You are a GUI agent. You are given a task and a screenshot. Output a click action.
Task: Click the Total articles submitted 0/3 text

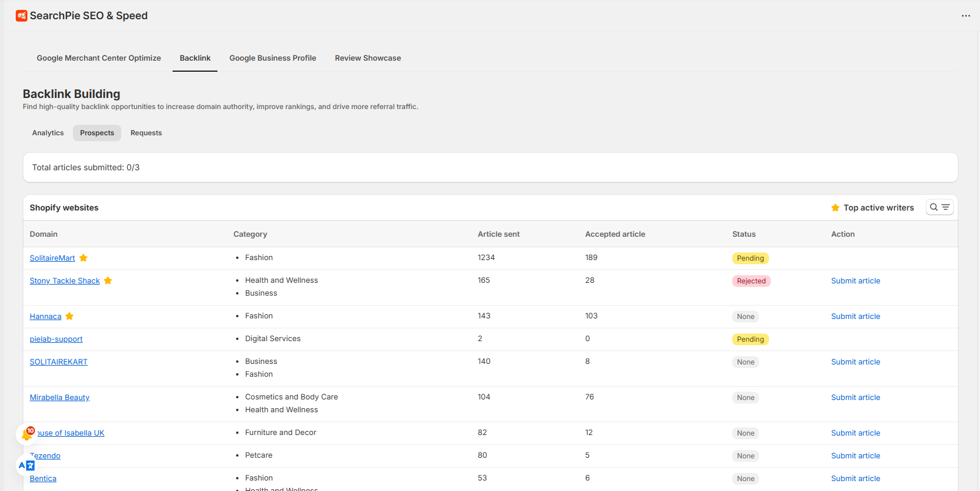[86, 167]
